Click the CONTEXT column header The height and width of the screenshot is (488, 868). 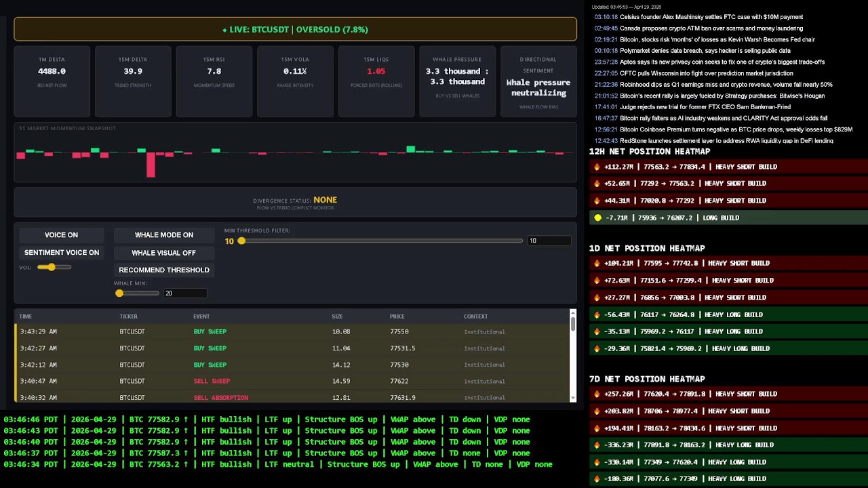pyautogui.click(x=476, y=317)
